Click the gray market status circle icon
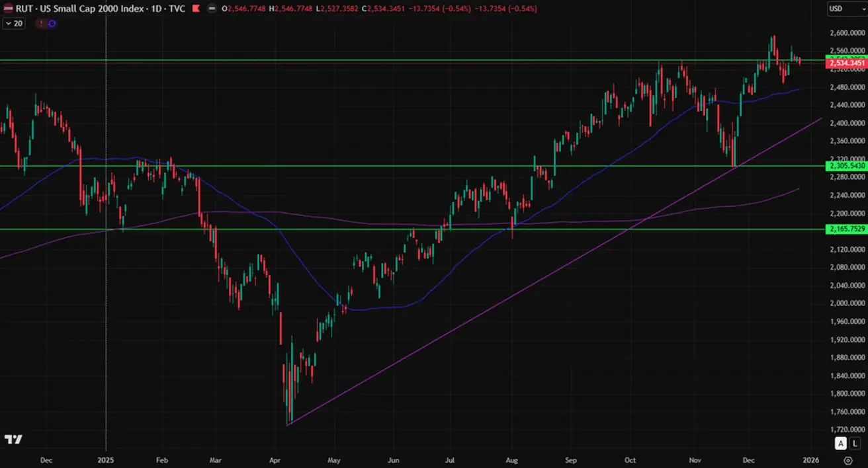The width and height of the screenshot is (868, 468). point(211,9)
